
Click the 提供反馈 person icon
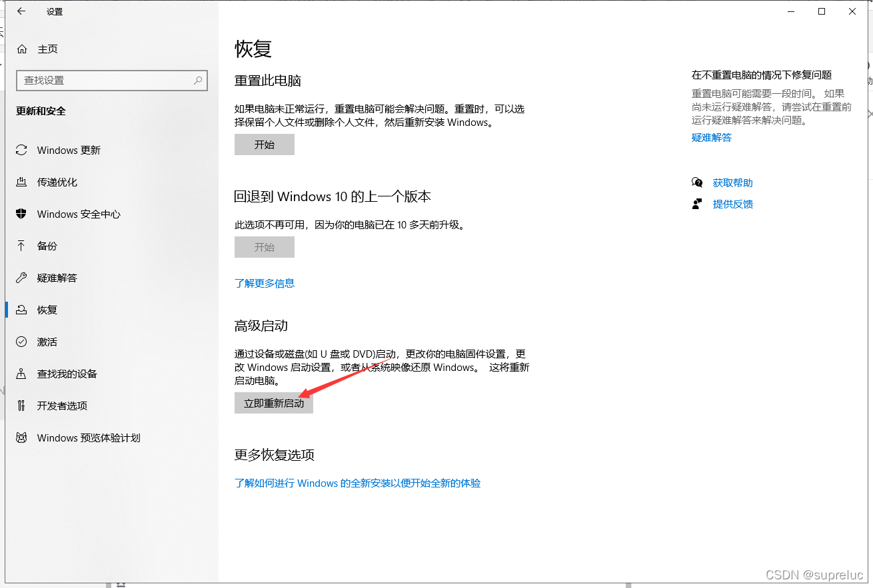[x=697, y=204]
